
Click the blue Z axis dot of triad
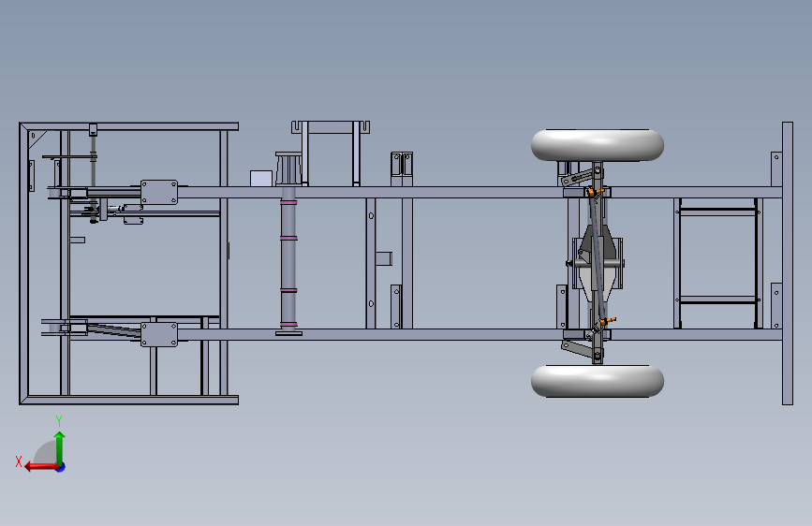click(61, 467)
